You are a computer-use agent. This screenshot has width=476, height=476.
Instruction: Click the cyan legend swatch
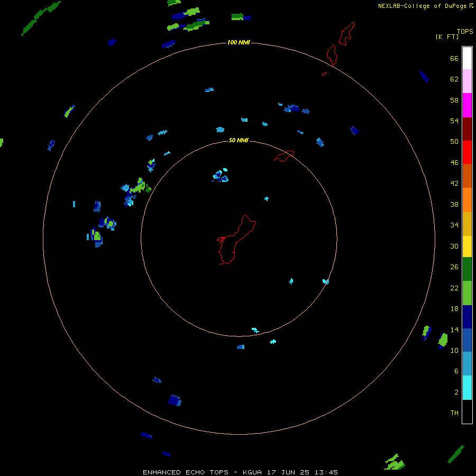coord(467,388)
